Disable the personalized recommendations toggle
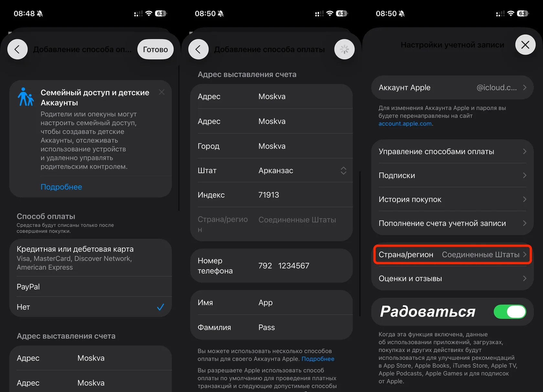543x392 pixels. [510, 312]
